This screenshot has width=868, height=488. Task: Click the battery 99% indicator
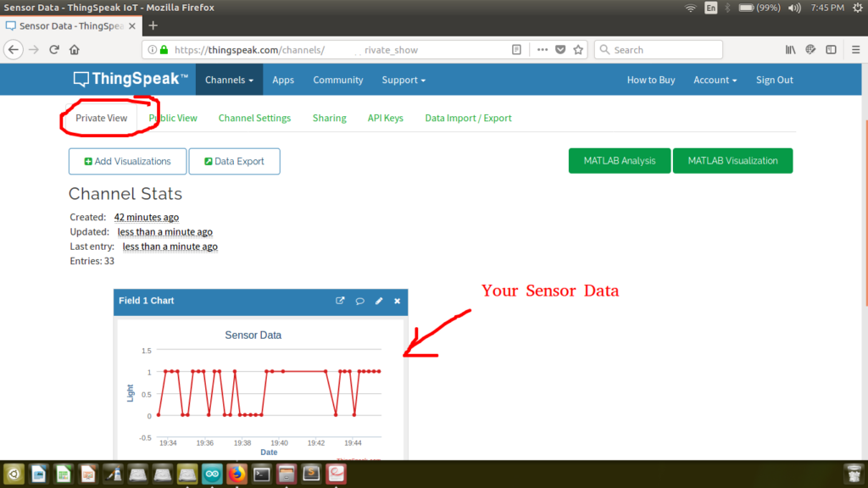click(759, 8)
